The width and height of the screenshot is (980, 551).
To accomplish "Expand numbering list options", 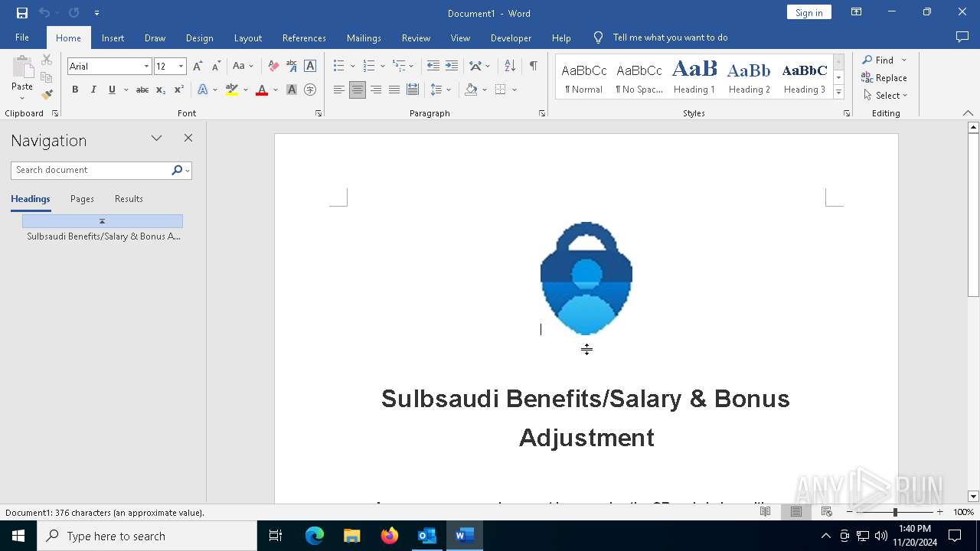I will 382,67.
